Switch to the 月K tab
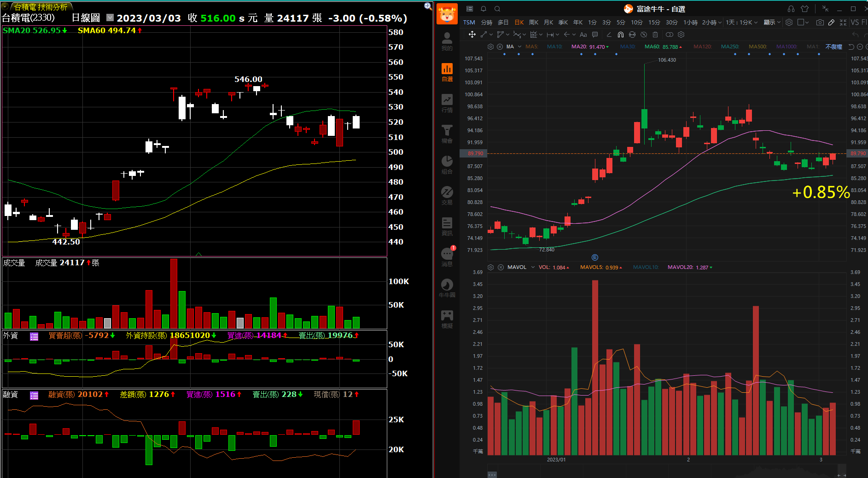Image resolution: width=868 pixels, height=478 pixels. click(548, 22)
